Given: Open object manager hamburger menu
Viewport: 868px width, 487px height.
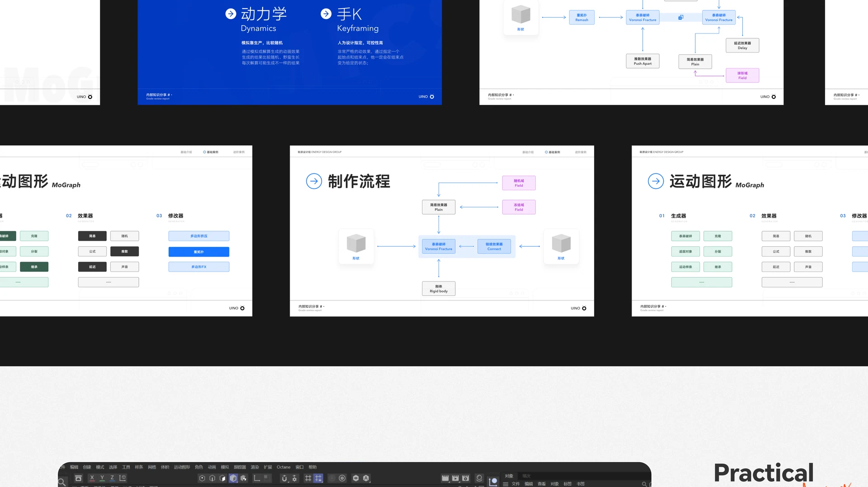Looking at the screenshot, I should pyautogui.click(x=505, y=484).
